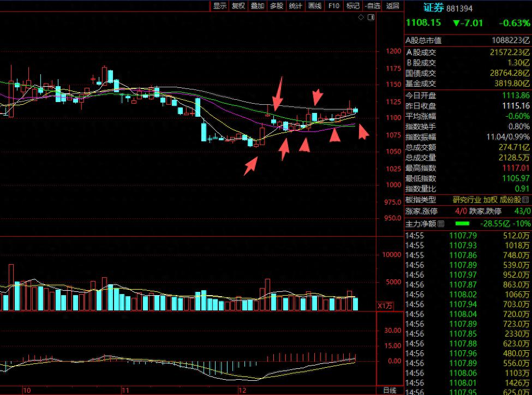The height and width of the screenshot is (395, 532).
Task: Open the 日线 period selector
Action: (x=390, y=390)
